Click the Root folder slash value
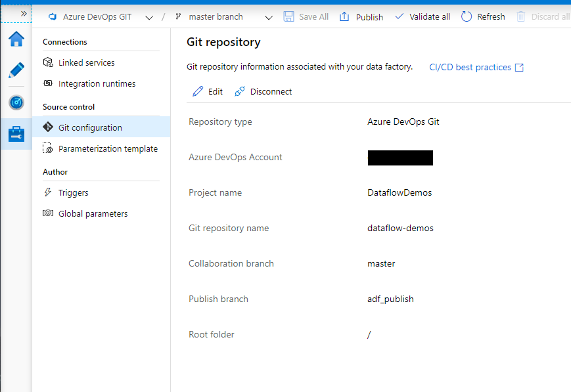The image size is (571, 392). [x=369, y=334]
